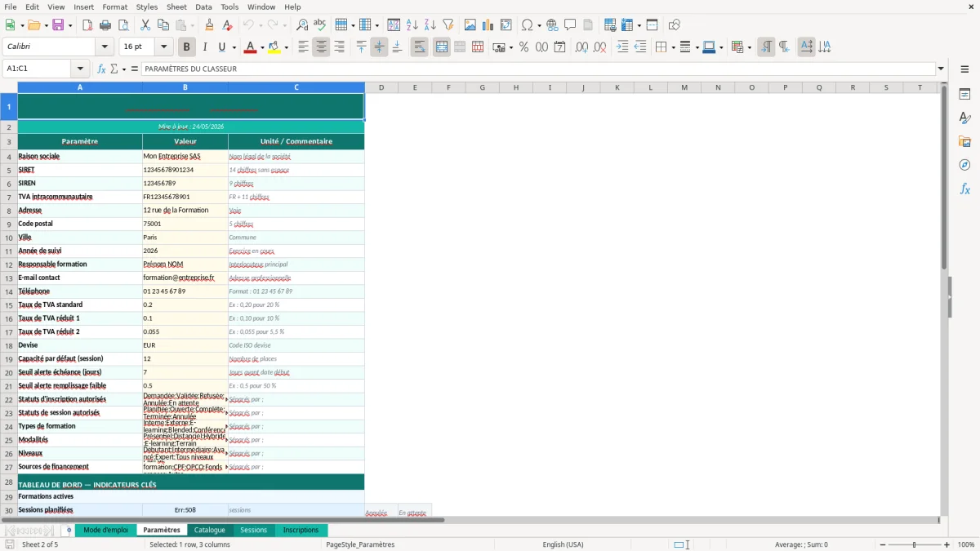Open the Data menu

tap(203, 7)
